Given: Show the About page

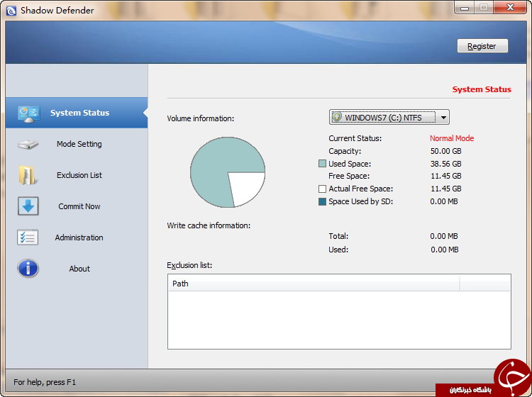Looking at the screenshot, I should tap(77, 269).
